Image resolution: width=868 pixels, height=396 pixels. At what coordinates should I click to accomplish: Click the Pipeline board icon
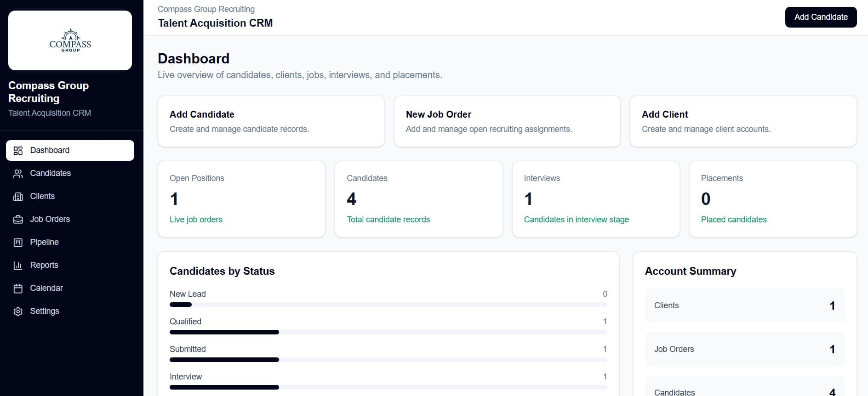point(18,243)
